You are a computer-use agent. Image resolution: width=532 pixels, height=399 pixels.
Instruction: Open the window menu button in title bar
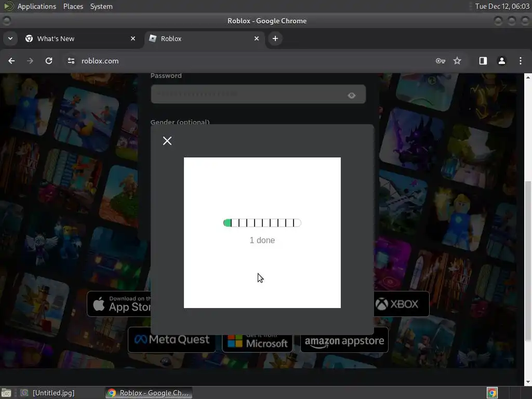6,21
